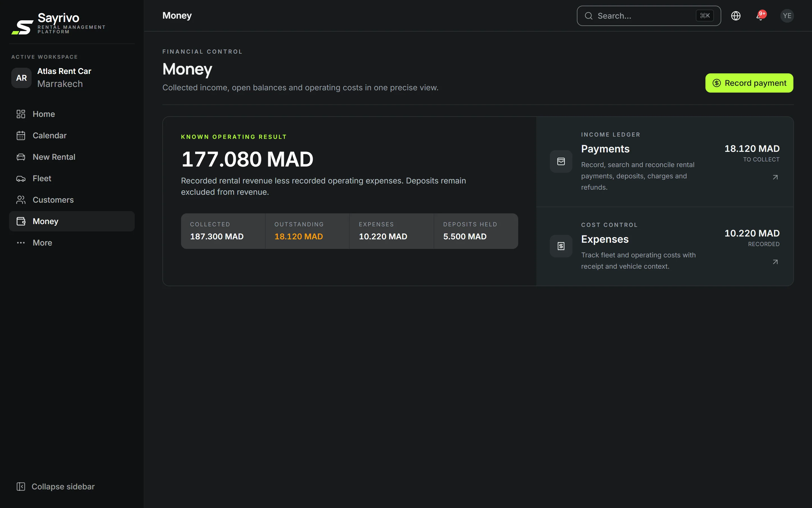Go to Home in the sidebar

[72, 114]
